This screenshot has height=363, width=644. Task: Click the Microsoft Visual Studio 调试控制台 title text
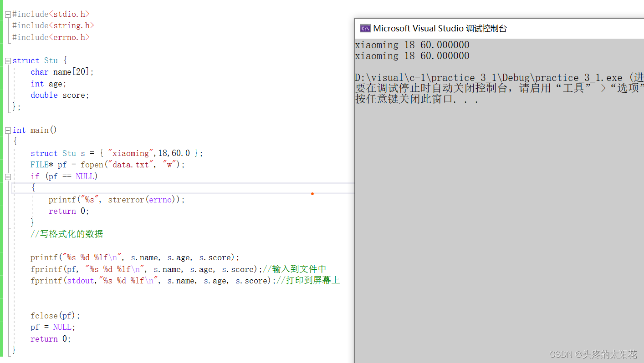coord(440,28)
